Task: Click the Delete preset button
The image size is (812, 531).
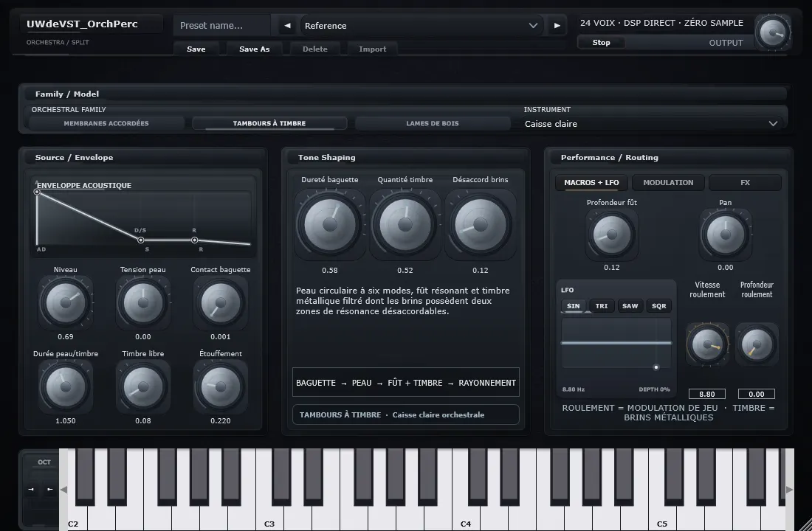Action: point(315,49)
